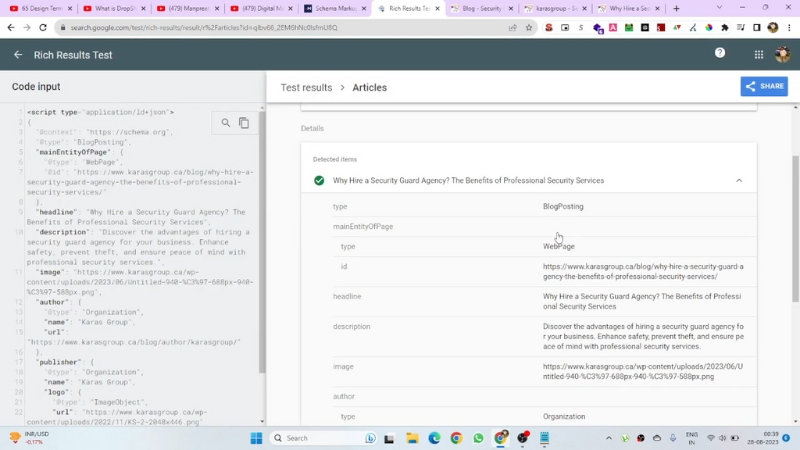Click browser forward button
The image size is (800, 450).
coord(27,28)
